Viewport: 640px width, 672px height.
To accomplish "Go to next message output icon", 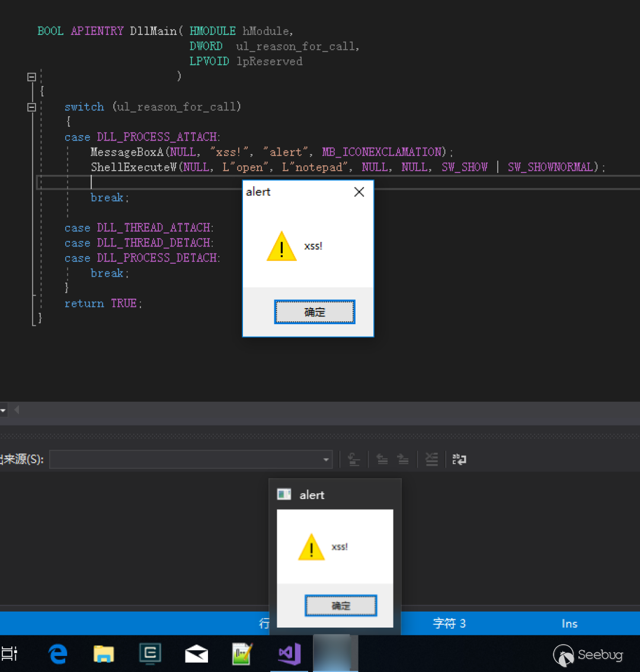I will (x=402, y=459).
